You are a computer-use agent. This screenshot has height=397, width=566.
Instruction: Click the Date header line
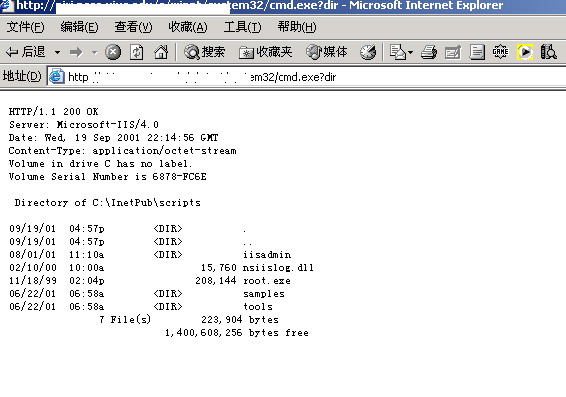point(113,138)
